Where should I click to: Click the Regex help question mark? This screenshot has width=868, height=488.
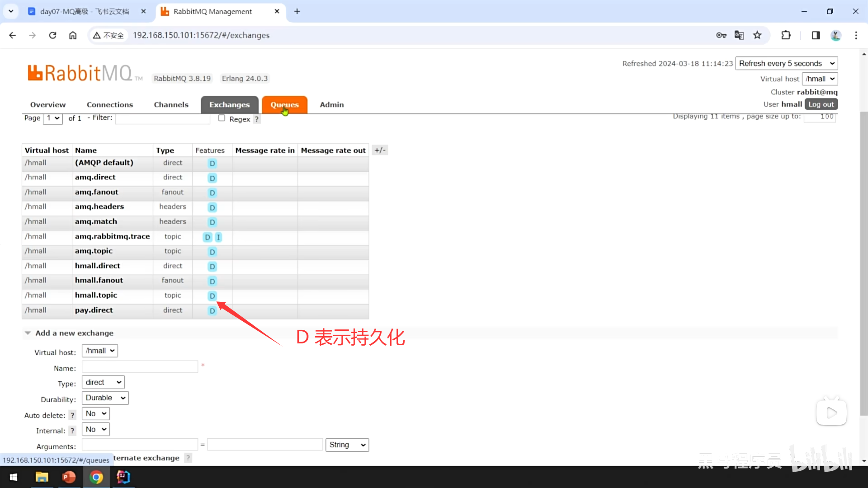(256, 119)
